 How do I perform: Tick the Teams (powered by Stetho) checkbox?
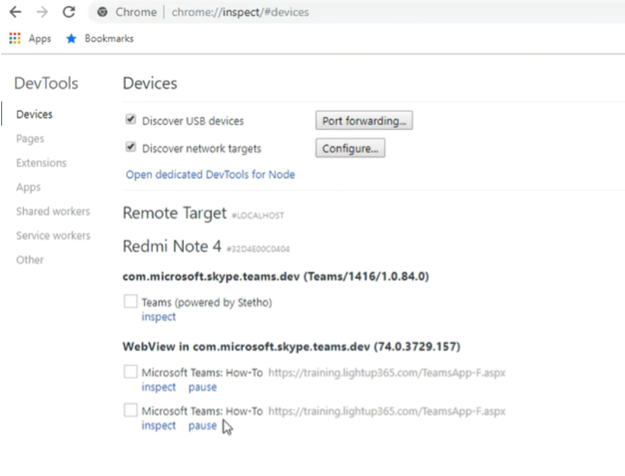(130, 302)
